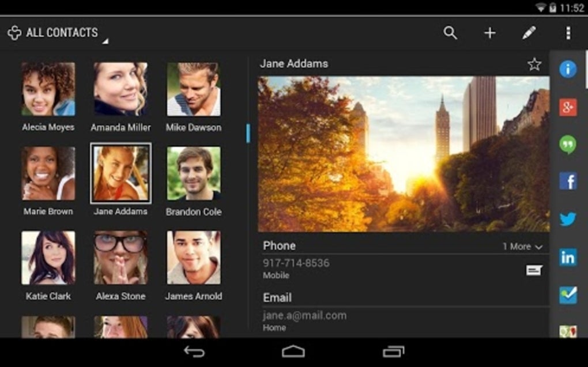Viewport: 588px width, 367px height.
Task: Click the Home email type label
Action: pyautogui.click(x=274, y=328)
